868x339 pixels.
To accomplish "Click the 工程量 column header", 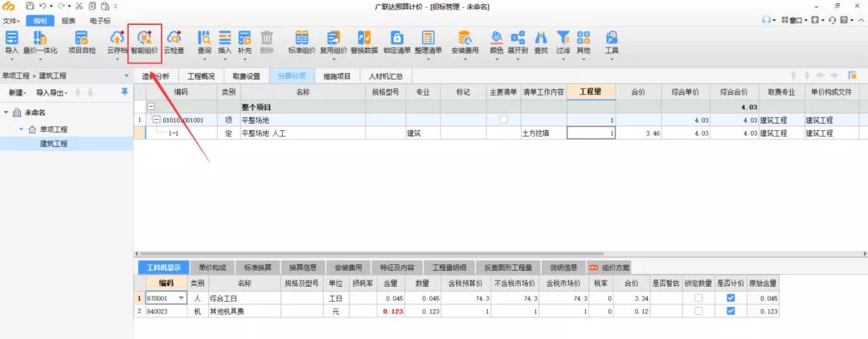I will (x=591, y=92).
